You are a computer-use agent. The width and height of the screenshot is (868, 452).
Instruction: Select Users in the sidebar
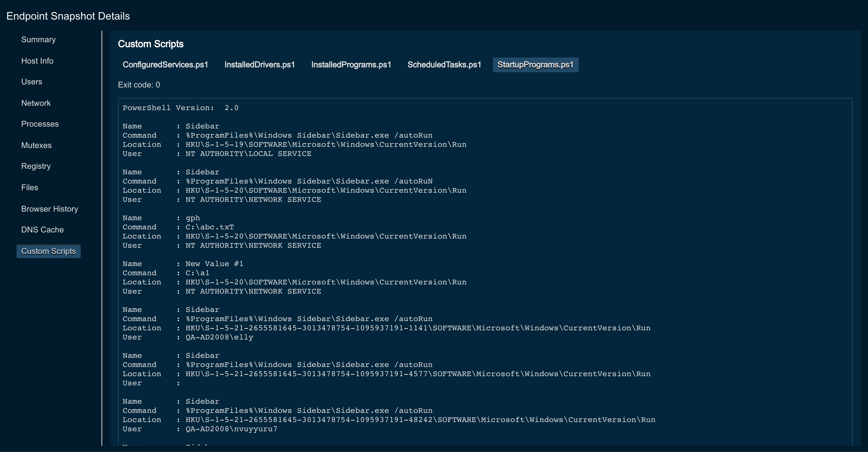click(32, 82)
